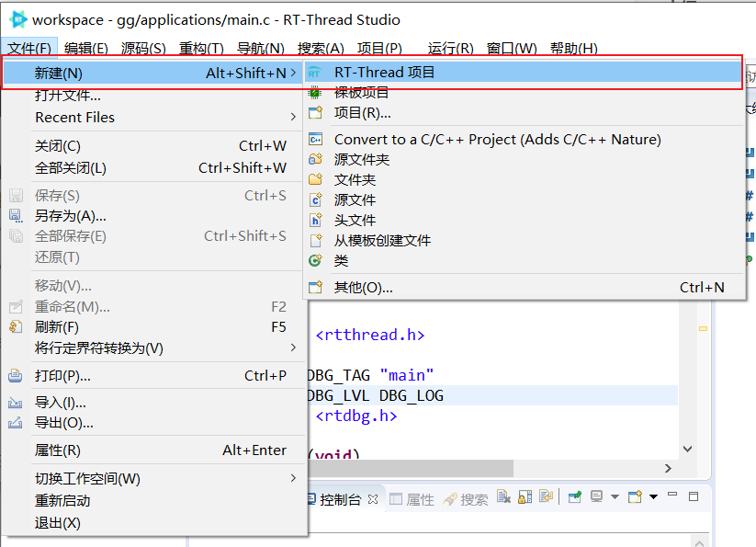Choose 打开文件... menu entry
This screenshot has width=756, height=547.
pos(153,95)
